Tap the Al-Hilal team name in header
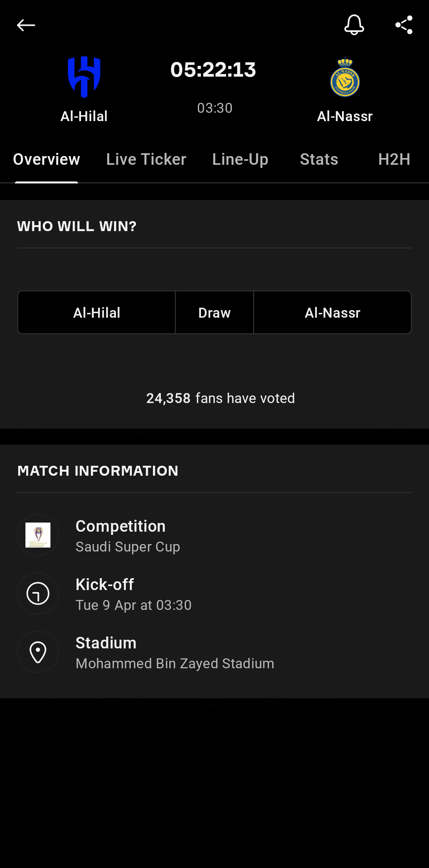The width and height of the screenshot is (429, 868). click(x=84, y=116)
